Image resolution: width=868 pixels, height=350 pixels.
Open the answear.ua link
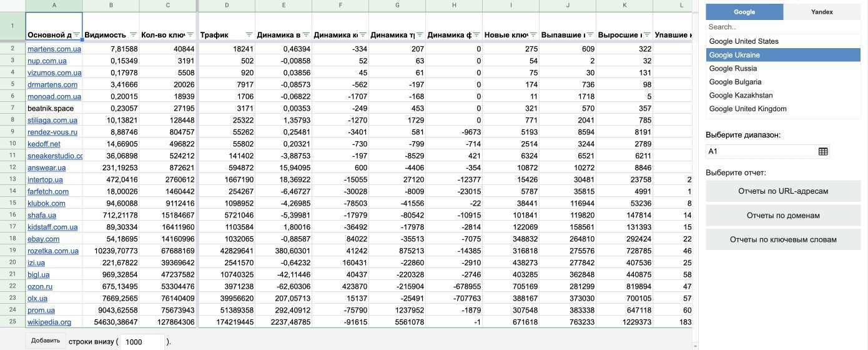click(46, 167)
